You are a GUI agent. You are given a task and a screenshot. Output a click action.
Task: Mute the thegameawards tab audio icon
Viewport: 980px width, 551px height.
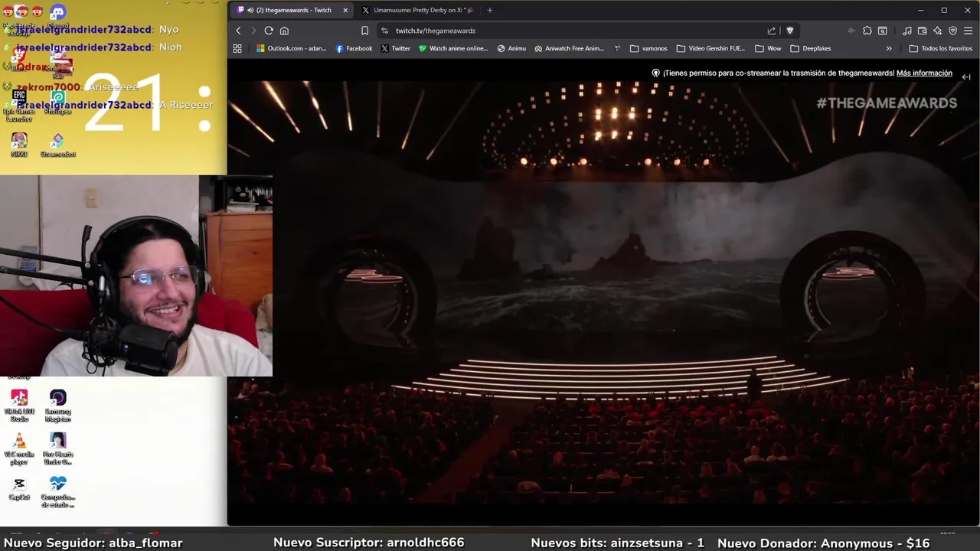pos(250,10)
